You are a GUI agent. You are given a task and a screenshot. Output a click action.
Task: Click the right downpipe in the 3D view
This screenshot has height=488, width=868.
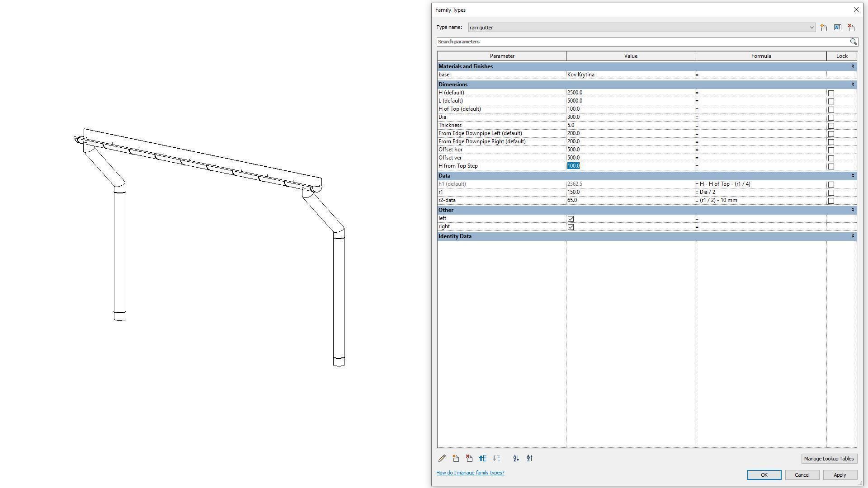[x=339, y=298]
